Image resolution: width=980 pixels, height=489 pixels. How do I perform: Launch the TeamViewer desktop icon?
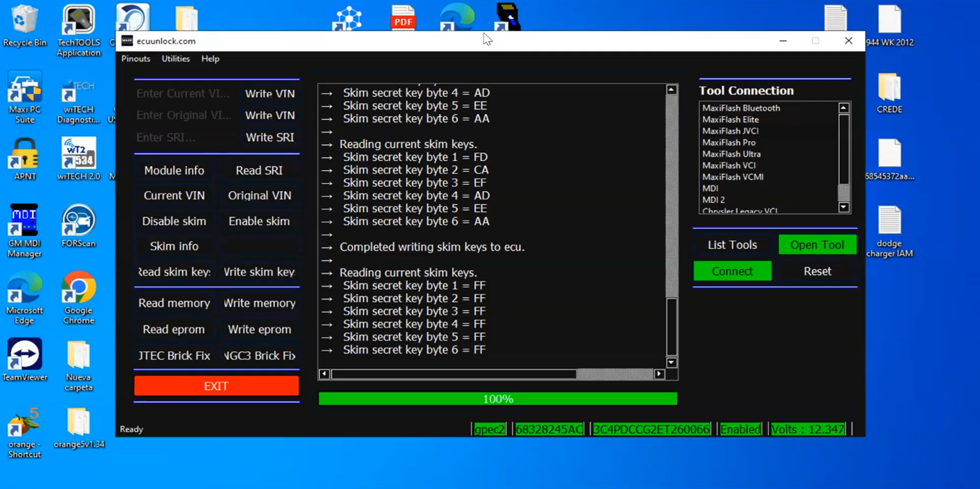(x=24, y=359)
